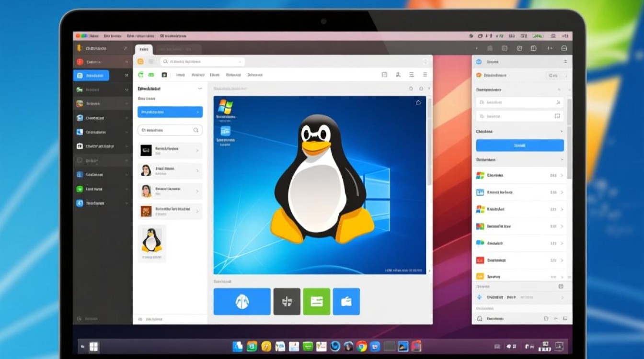Click the green reload icon in the browser toolbar
644x359 pixels.
(140, 74)
